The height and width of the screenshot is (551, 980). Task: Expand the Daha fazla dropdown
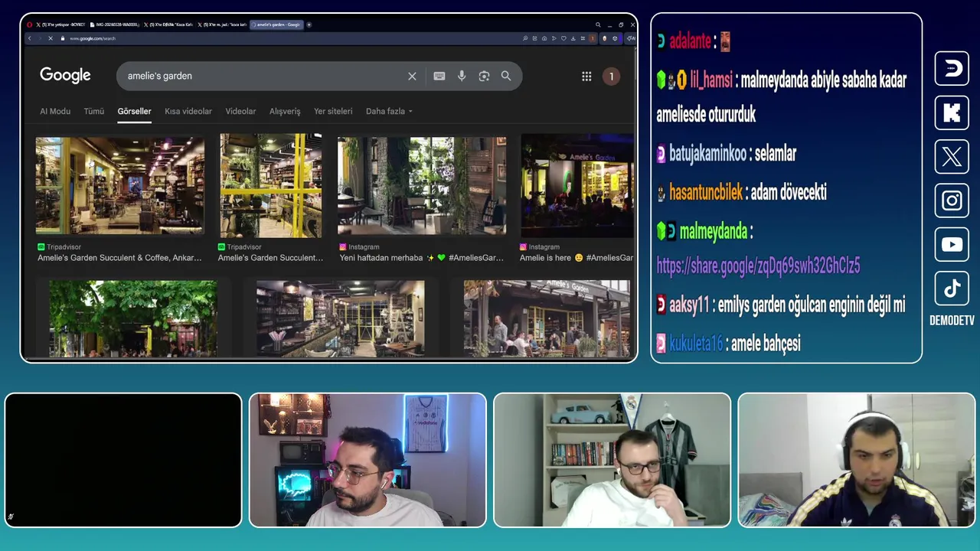(x=389, y=111)
